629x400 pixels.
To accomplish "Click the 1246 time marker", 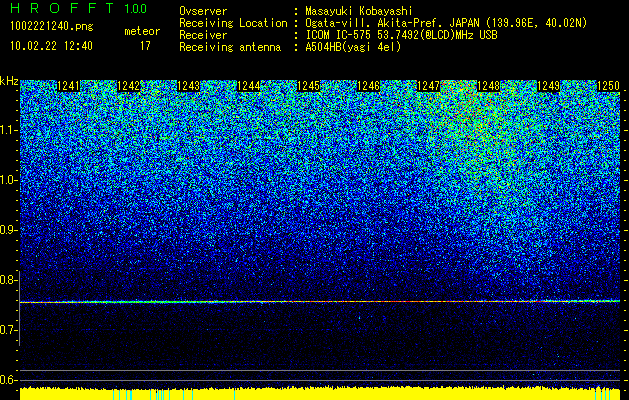I will coord(368,86).
